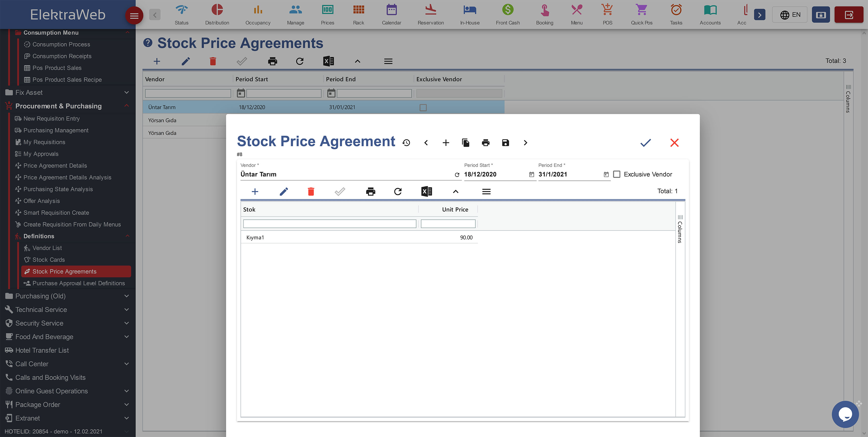Open the Status top toolbar item
Viewport: 868px width, 437px height.
tap(181, 14)
